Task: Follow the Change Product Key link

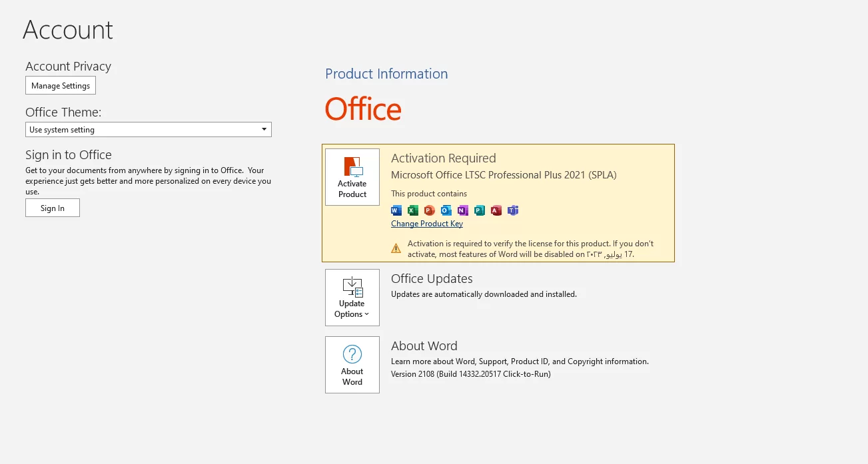Action: 427,224
